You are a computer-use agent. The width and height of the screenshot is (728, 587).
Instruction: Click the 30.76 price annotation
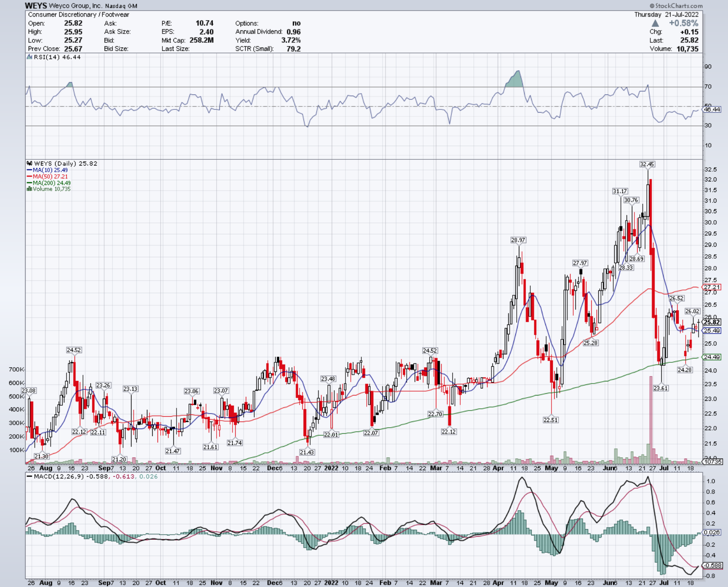631,200
